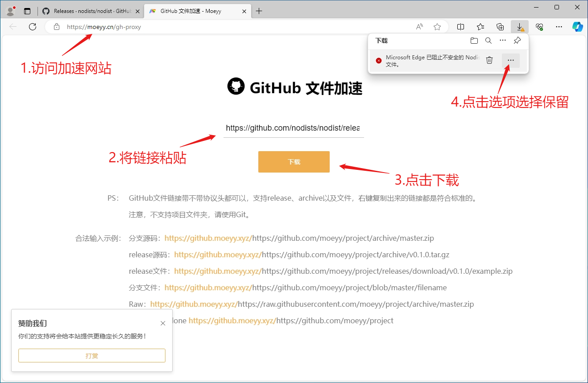Search downloads using magnifier icon
Viewport: 588px width, 383px height.
tap(489, 41)
